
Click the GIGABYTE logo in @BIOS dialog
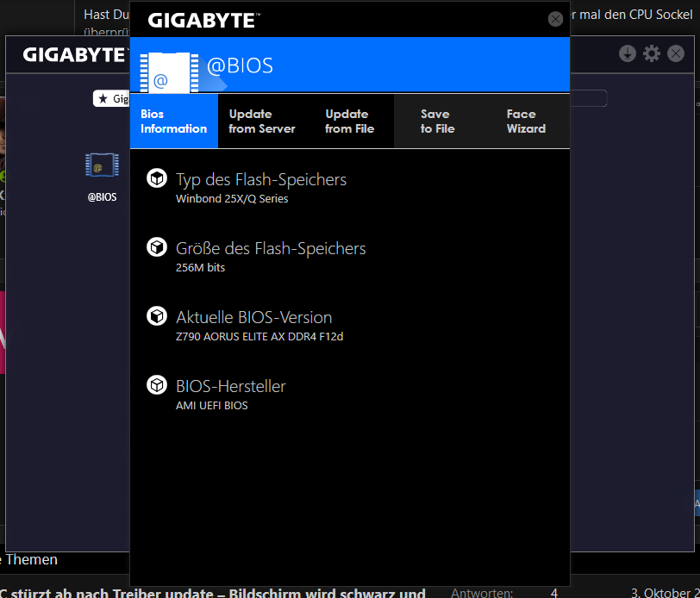203,21
